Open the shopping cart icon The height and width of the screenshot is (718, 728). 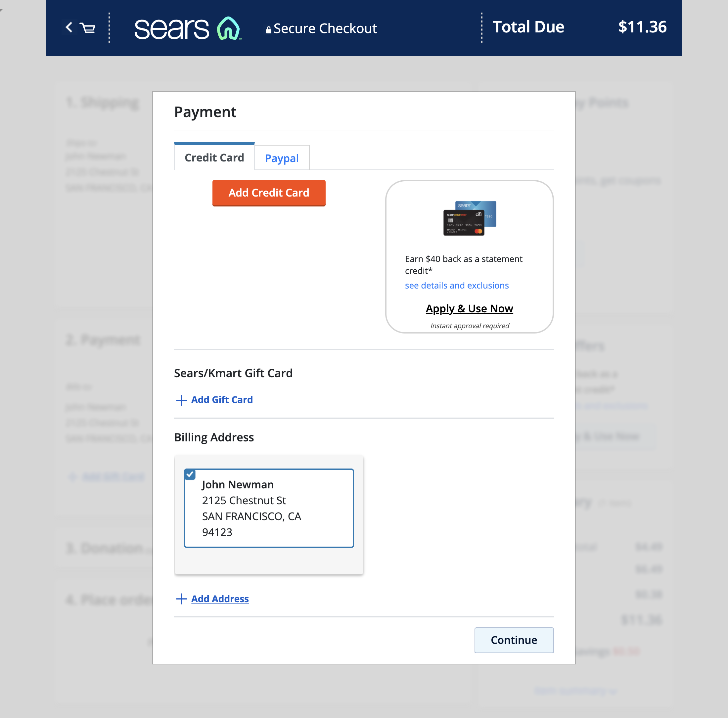point(88,28)
